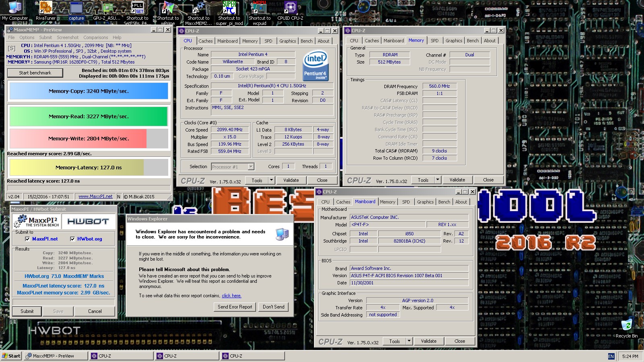Click the Core Speed 2099.40 MHz value

tap(230, 130)
